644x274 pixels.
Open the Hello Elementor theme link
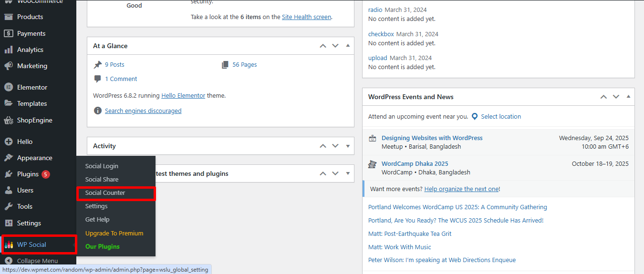[x=183, y=95]
